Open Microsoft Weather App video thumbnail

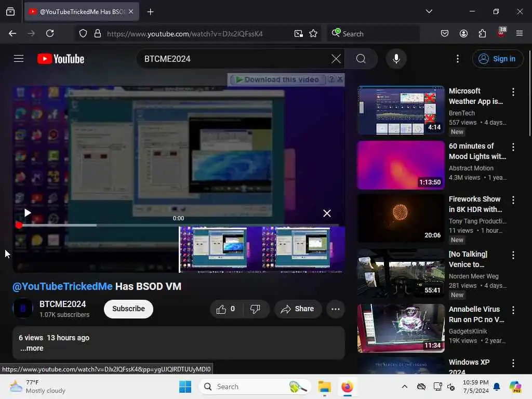[x=401, y=110]
